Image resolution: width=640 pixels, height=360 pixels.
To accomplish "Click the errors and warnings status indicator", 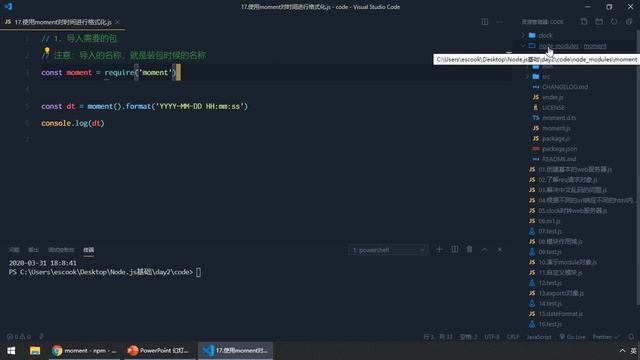I will coord(19,337).
